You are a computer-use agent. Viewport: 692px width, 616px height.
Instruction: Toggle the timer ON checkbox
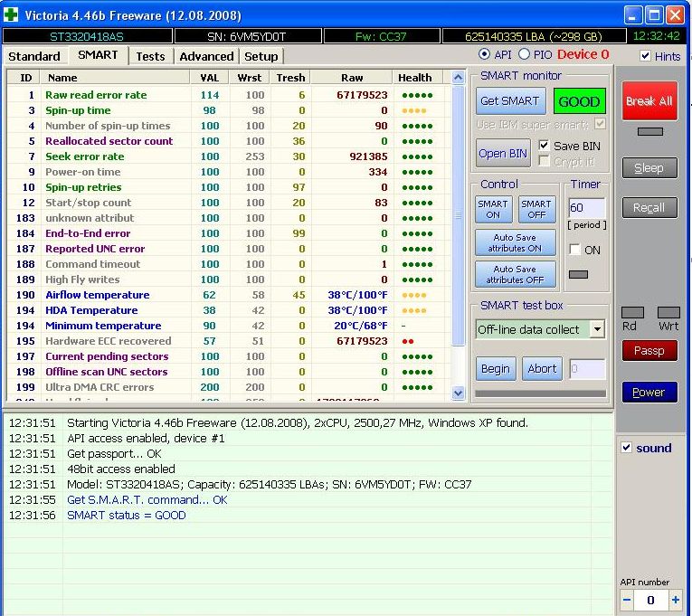(x=574, y=250)
